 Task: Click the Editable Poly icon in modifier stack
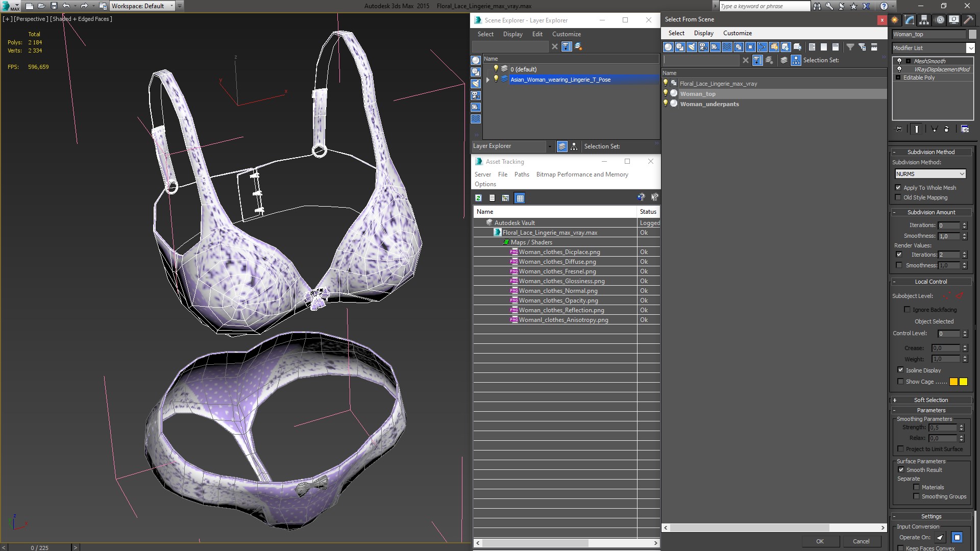[x=900, y=78]
